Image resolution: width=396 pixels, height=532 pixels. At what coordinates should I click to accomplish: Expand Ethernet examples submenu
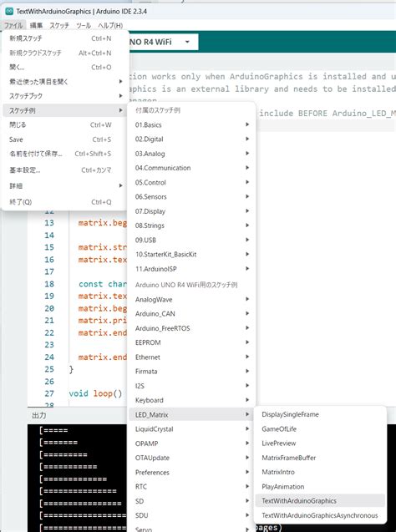coord(191,357)
